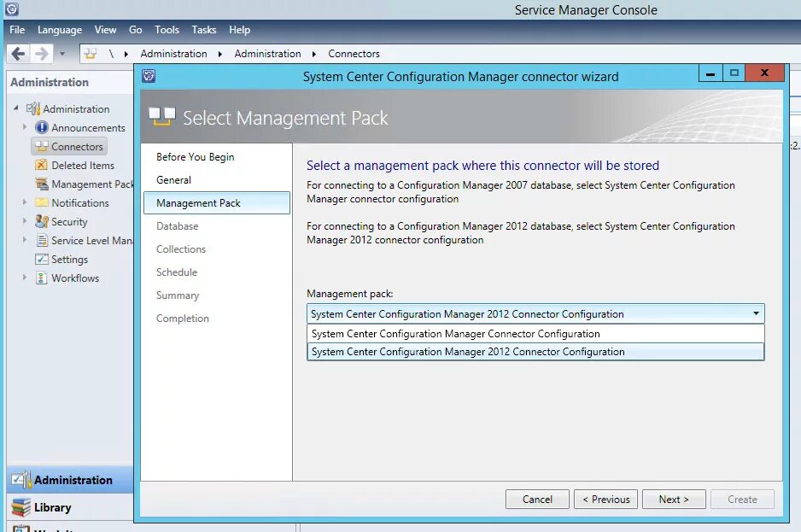Open the Go menu
Image resolution: width=801 pixels, height=532 pixels.
[136, 30]
